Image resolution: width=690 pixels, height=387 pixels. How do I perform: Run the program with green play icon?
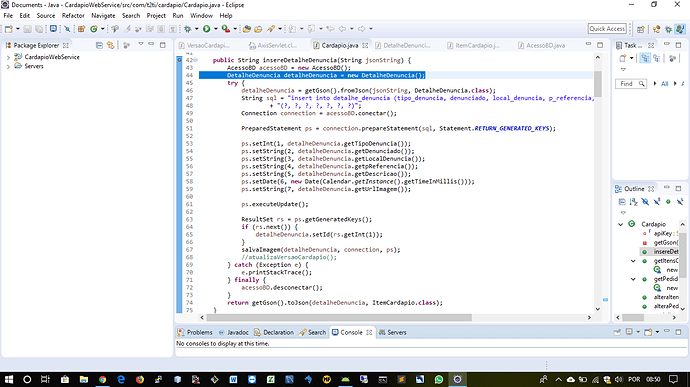(x=206, y=29)
